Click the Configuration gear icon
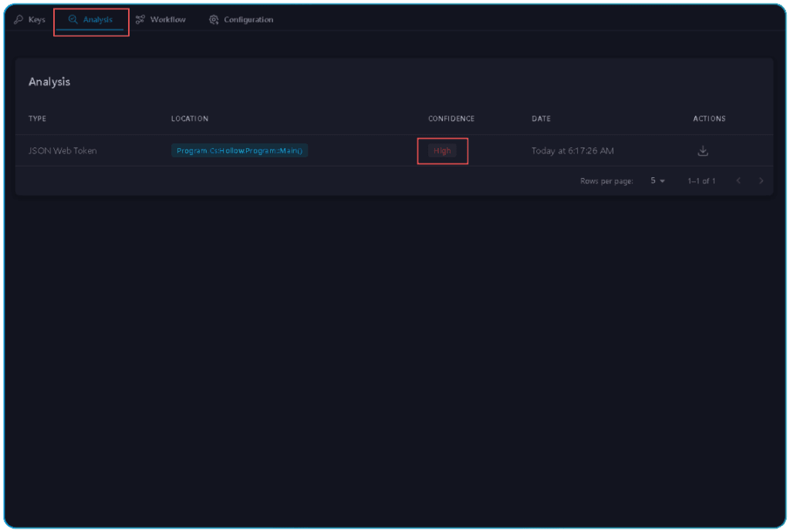Screen dimensions: 790x532 click(x=214, y=19)
